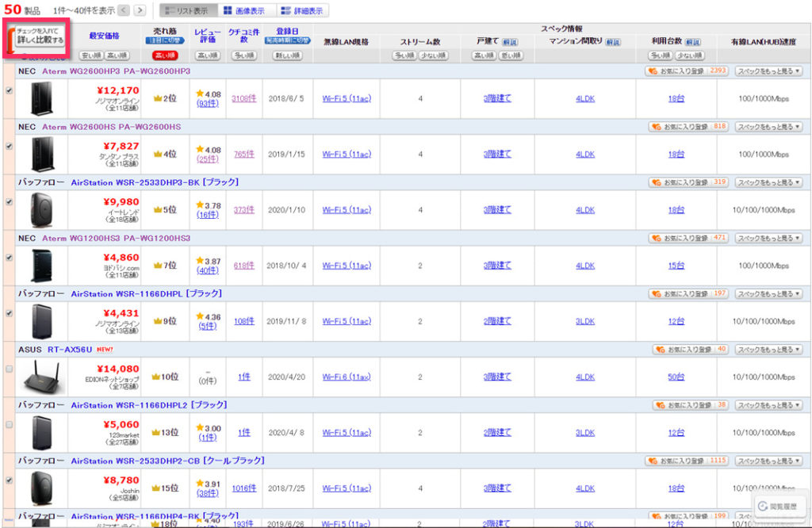This screenshot has height=528, width=812.
Task: Add NEC Aterm WG2600HP3 to favorites
Action: pos(688,71)
